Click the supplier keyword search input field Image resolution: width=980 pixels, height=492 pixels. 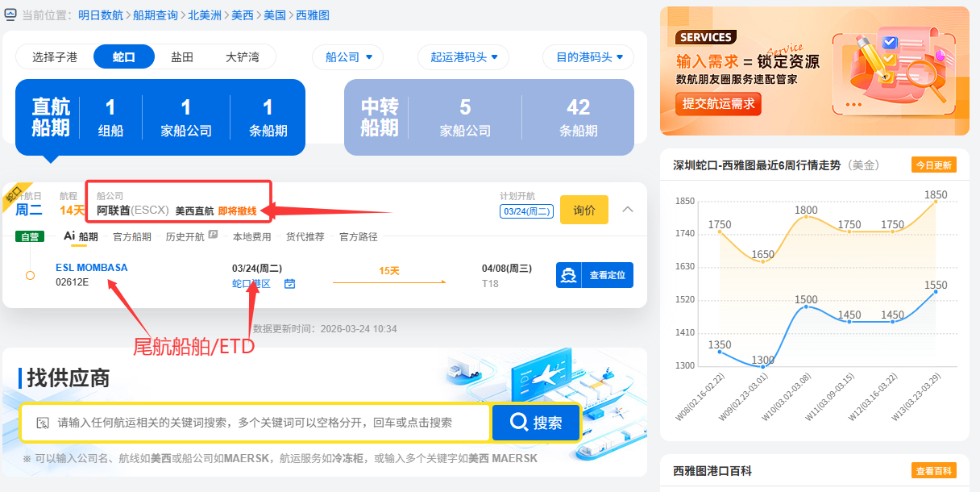pyautogui.click(x=266, y=423)
